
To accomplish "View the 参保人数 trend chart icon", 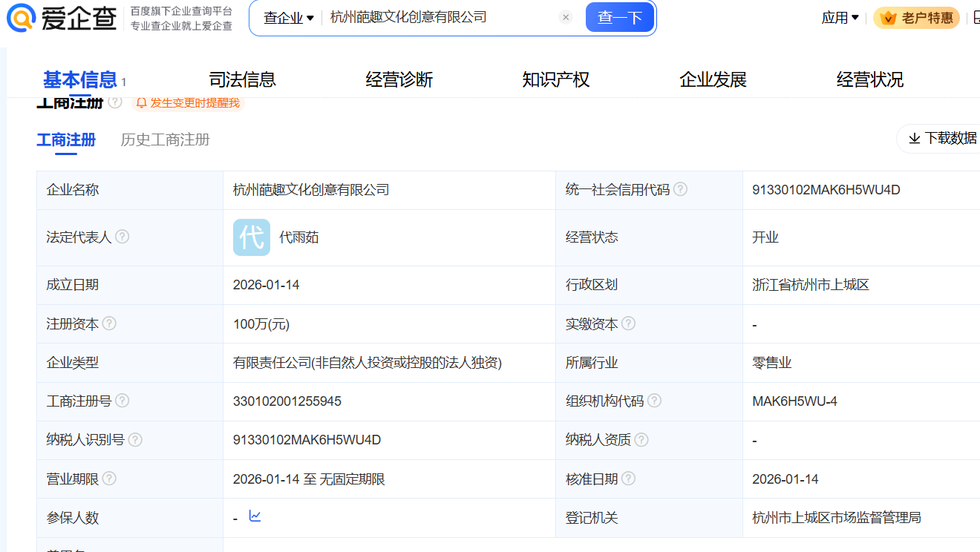I will [255, 516].
